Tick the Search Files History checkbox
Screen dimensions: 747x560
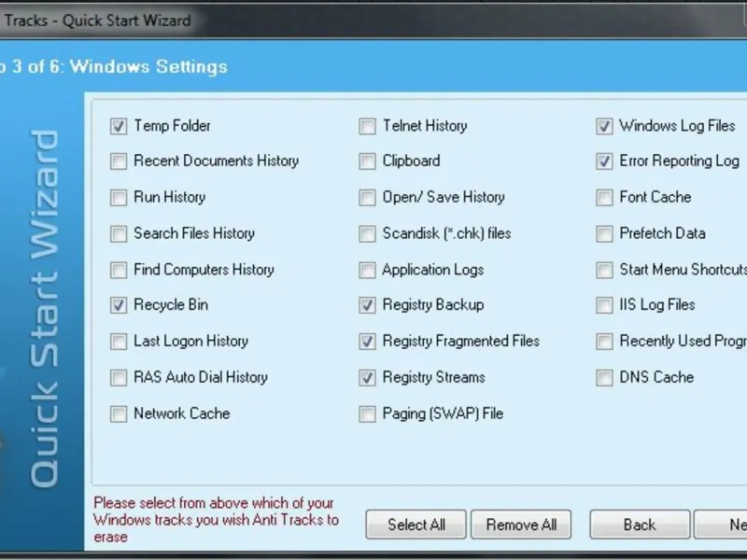click(119, 234)
